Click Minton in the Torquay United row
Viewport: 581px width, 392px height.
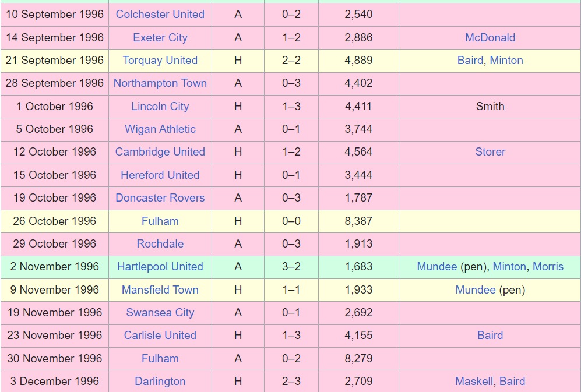[506, 61]
